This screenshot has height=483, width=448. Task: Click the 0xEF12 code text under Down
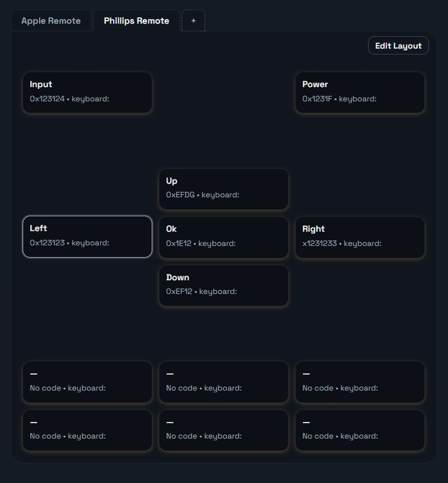click(179, 291)
